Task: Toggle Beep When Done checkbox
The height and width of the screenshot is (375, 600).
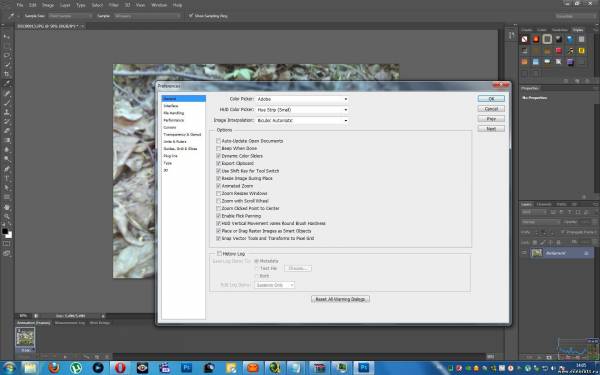Action: pos(218,148)
